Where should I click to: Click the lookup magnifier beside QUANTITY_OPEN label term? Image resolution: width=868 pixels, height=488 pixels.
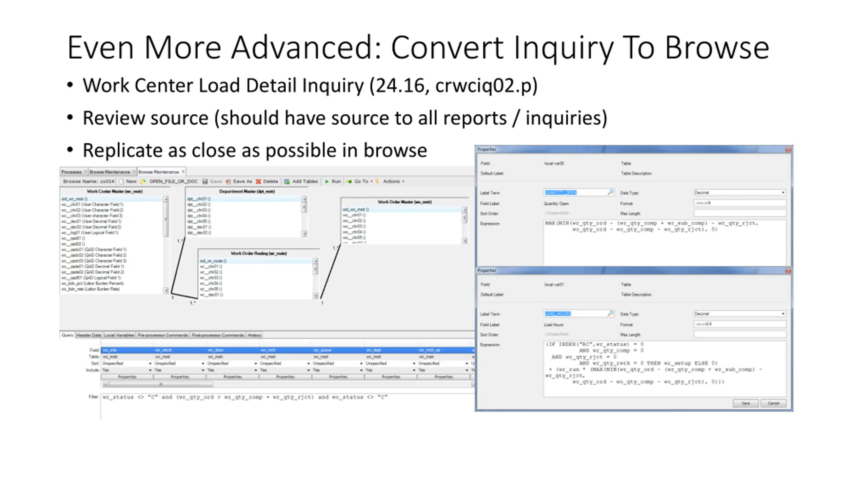(610, 192)
